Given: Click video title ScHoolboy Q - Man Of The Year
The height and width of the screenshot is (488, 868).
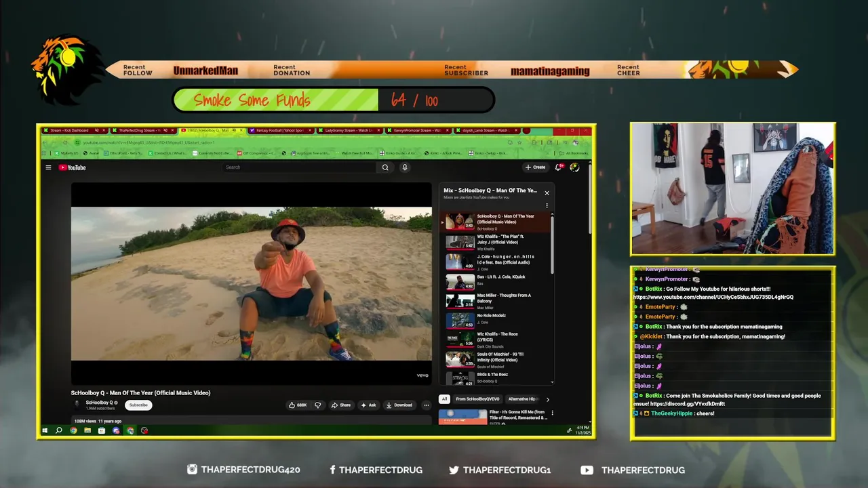Looking at the screenshot, I should 140,393.
